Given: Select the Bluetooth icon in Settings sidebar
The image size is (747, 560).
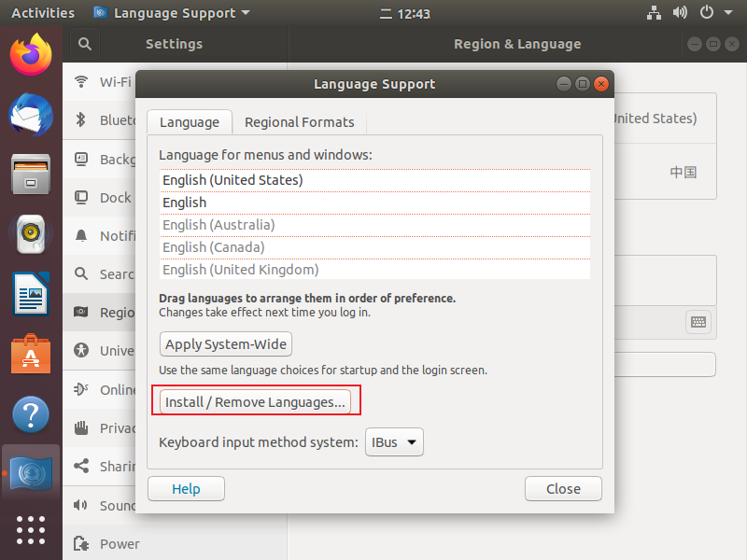Looking at the screenshot, I should click(x=81, y=119).
